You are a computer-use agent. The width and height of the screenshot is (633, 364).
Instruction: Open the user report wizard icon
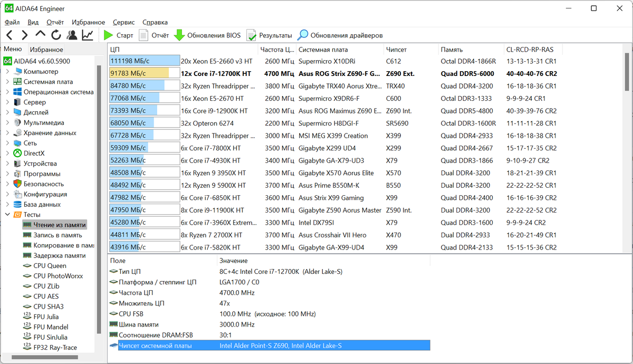[x=72, y=35]
